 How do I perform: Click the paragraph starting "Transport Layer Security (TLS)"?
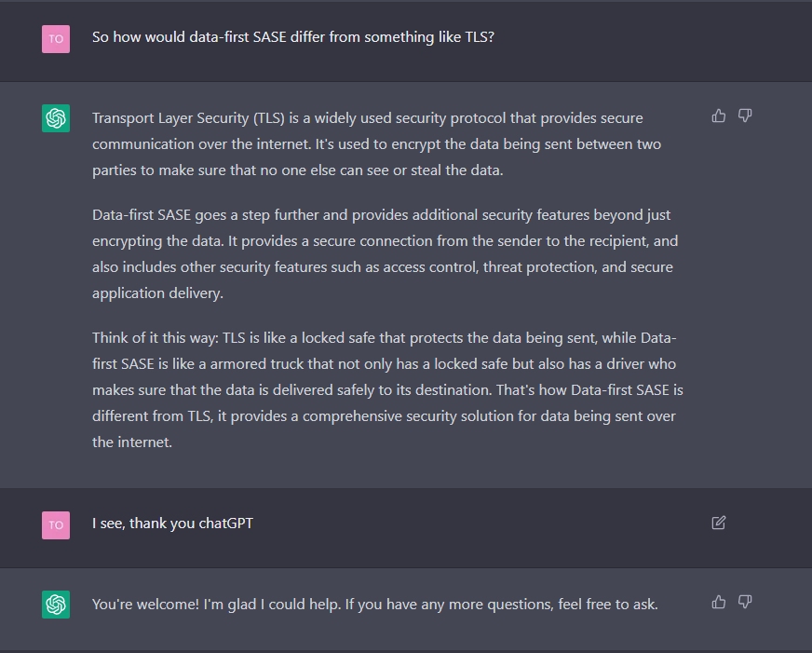click(372, 143)
